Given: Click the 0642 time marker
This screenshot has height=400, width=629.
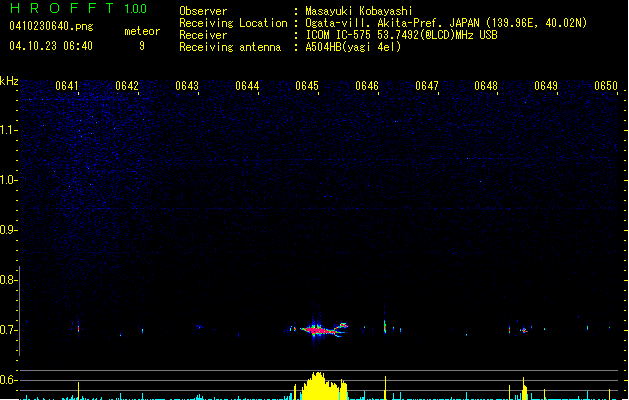Looking at the screenshot, I should tap(127, 86).
